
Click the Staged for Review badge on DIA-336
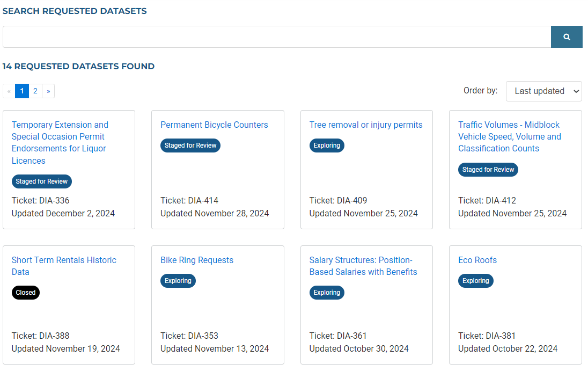click(41, 181)
